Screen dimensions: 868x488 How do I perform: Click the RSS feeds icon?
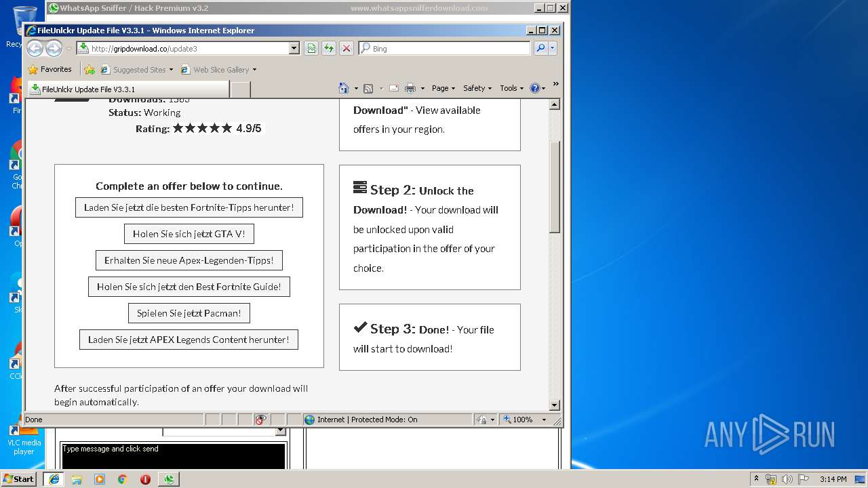click(x=368, y=88)
